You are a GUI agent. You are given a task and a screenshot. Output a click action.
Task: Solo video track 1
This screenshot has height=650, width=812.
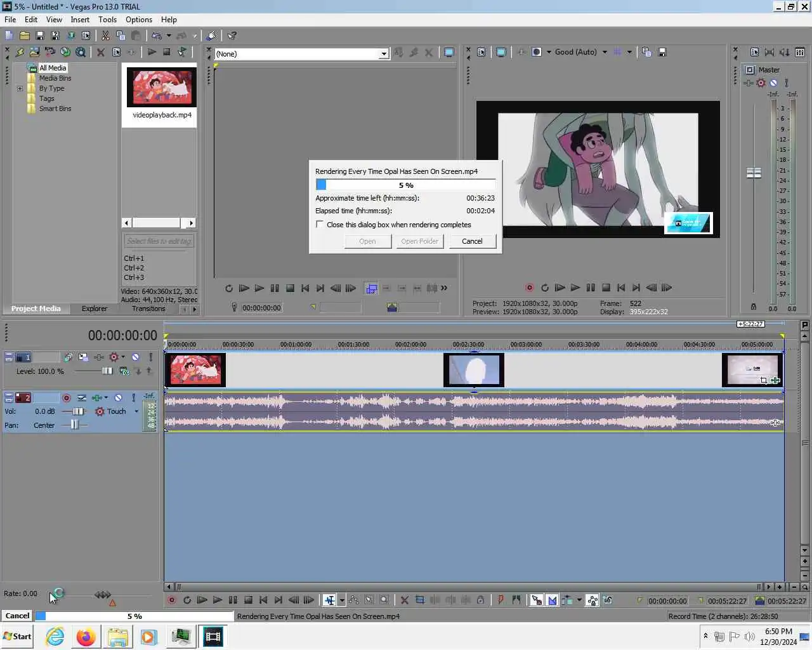pyautogui.click(x=150, y=357)
